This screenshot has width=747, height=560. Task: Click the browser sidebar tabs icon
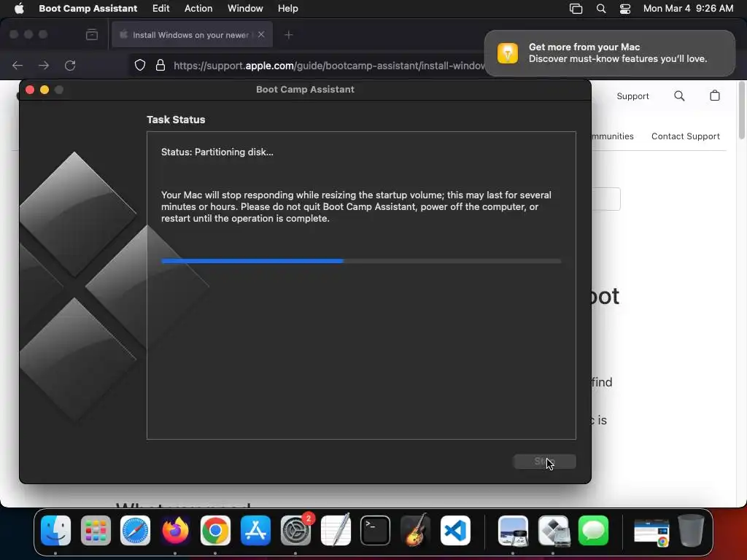click(92, 35)
